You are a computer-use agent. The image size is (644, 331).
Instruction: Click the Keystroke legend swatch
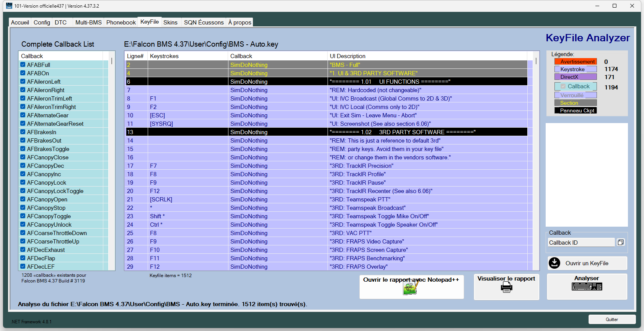coord(576,69)
